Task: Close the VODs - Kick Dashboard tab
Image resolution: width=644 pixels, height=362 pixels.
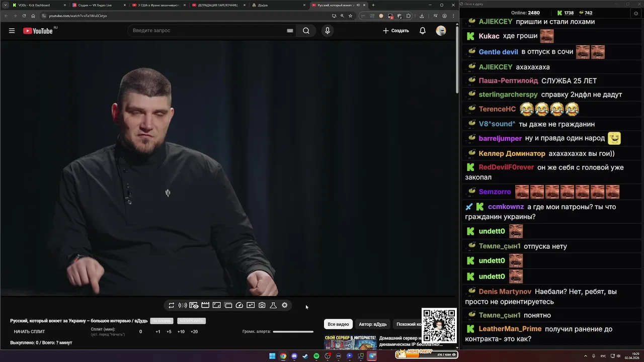Action: (x=65, y=5)
